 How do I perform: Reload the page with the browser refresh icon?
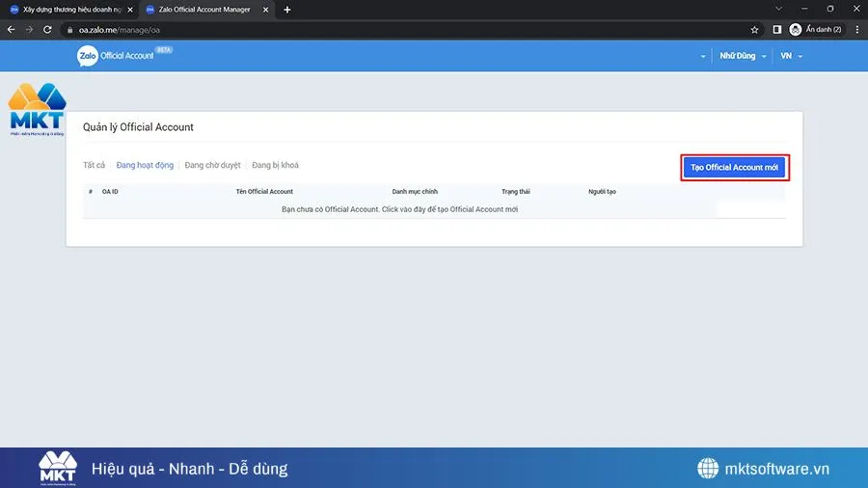pyautogui.click(x=47, y=29)
